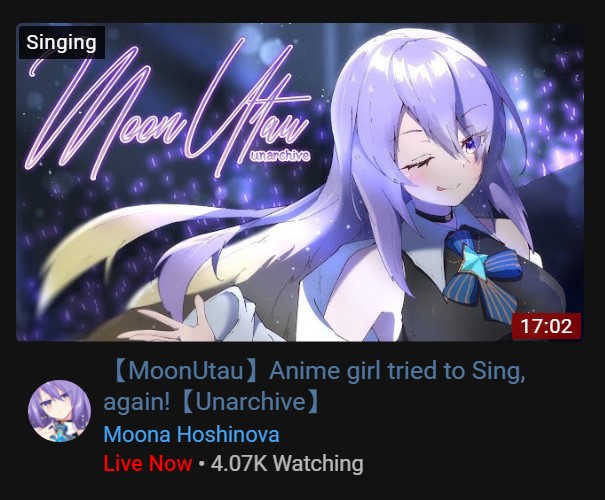The image size is (605, 500).
Task: Click the 4.07K Watching viewer count
Action: pyautogui.click(x=287, y=463)
